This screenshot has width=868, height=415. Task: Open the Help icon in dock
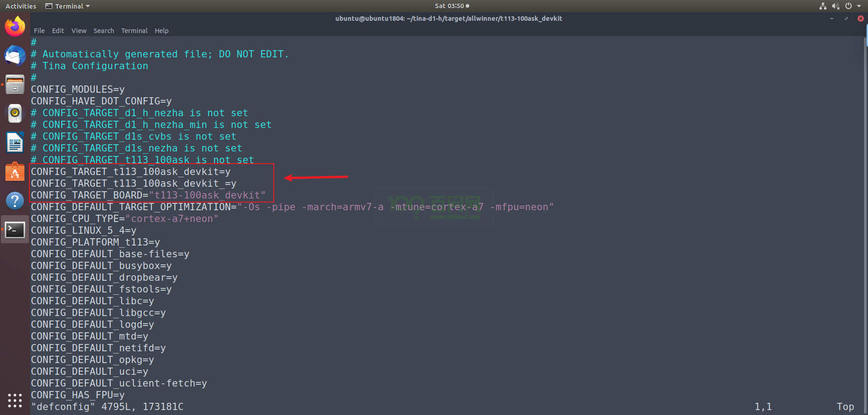(x=15, y=201)
